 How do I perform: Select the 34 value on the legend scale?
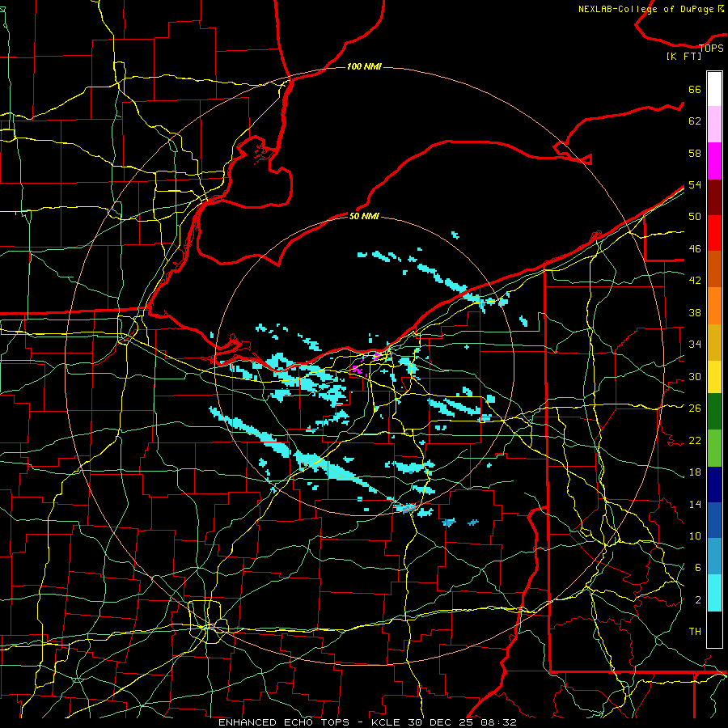click(695, 345)
